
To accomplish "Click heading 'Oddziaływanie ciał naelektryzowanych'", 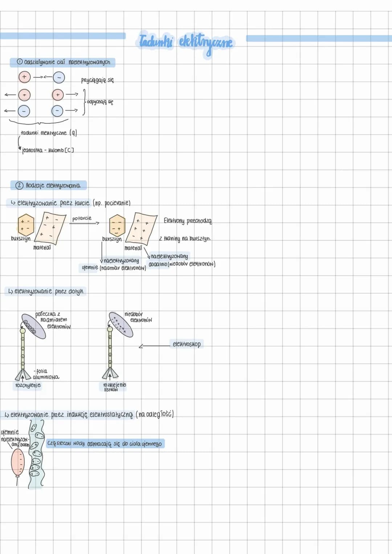I will [x=67, y=62].
